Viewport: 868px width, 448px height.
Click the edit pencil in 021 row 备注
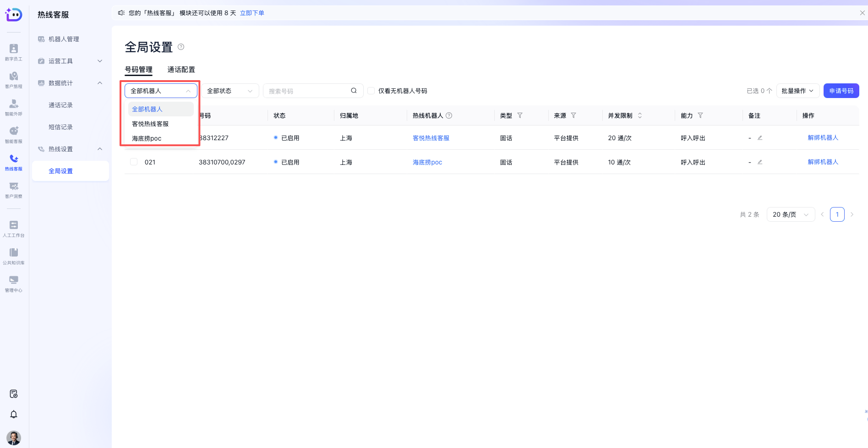point(760,162)
